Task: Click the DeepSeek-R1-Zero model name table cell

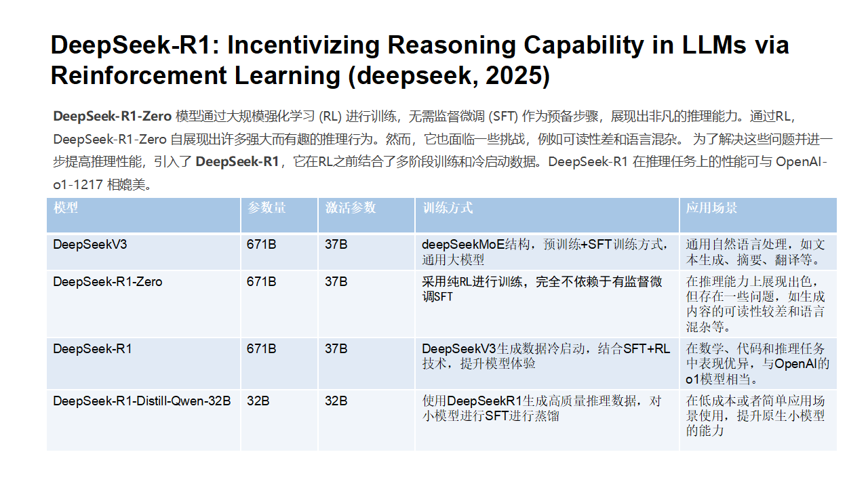Action: point(144,304)
